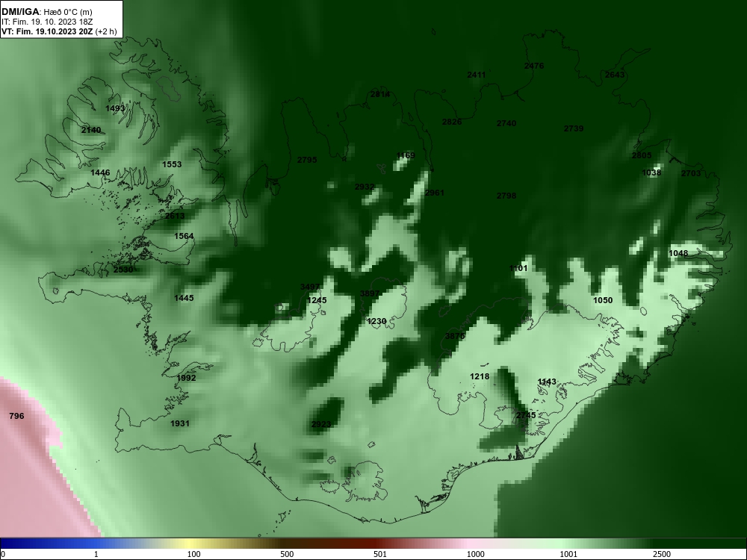
Task: Click the 2745 value label
Action: click(x=526, y=415)
